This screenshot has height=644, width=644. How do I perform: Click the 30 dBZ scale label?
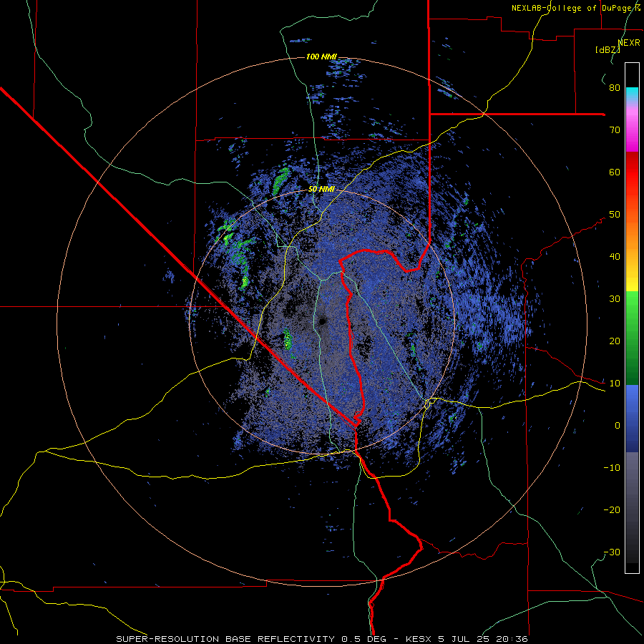(x=615, y=298)
